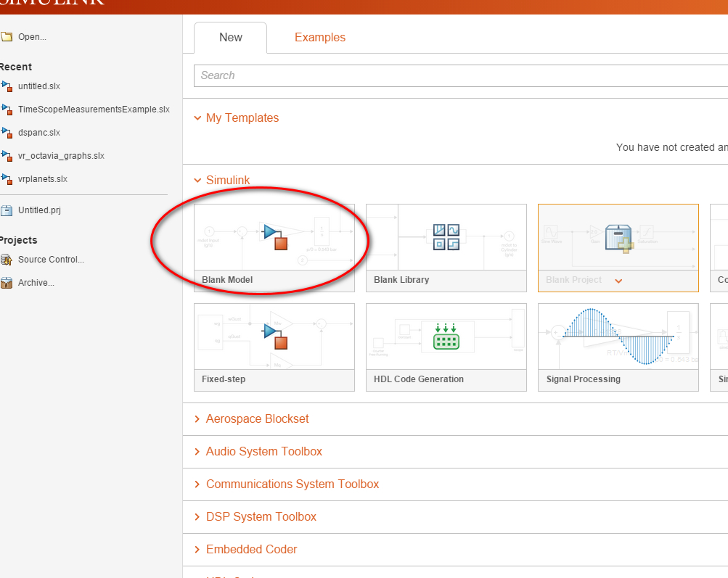Expand the DSP System Toolbox section
Image resolution: width=728 pixels, height=578 pixels.
tap(197, 517)
